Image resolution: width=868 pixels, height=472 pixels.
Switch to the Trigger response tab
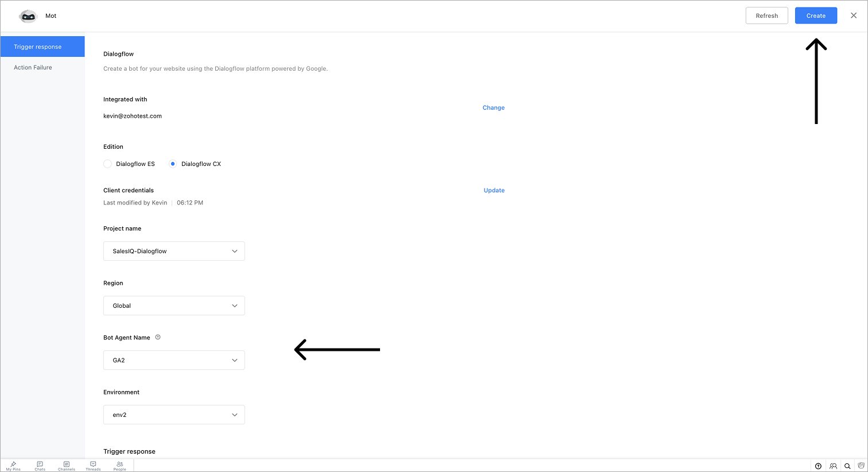tap(42, 47)
